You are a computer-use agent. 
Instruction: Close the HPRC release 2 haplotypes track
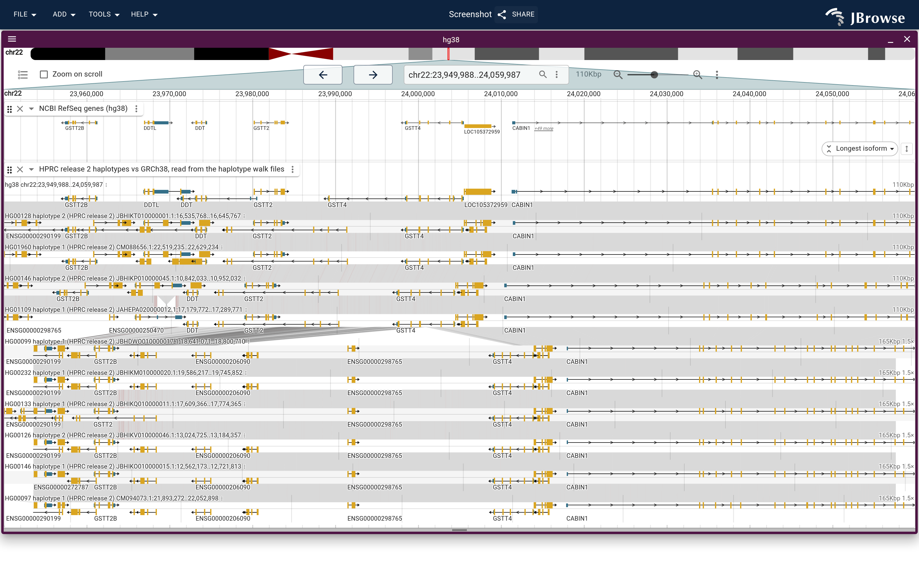click(x=20, y=170)
